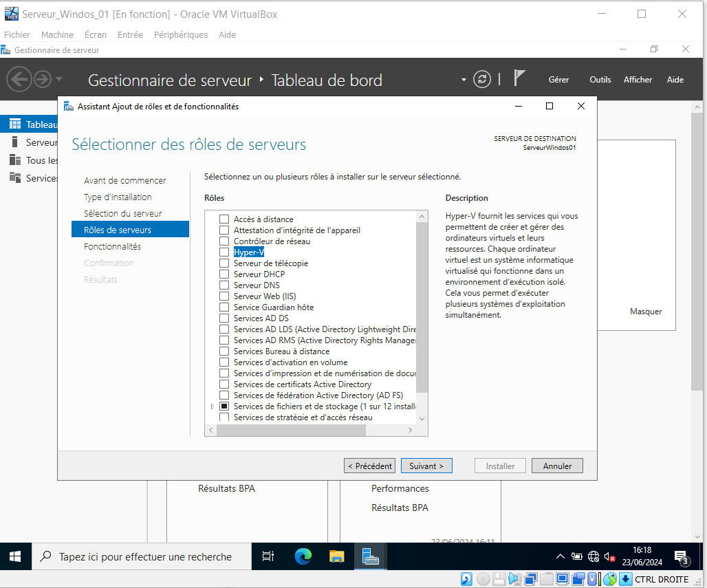Open Task View on the taskbar

[269, 556]
